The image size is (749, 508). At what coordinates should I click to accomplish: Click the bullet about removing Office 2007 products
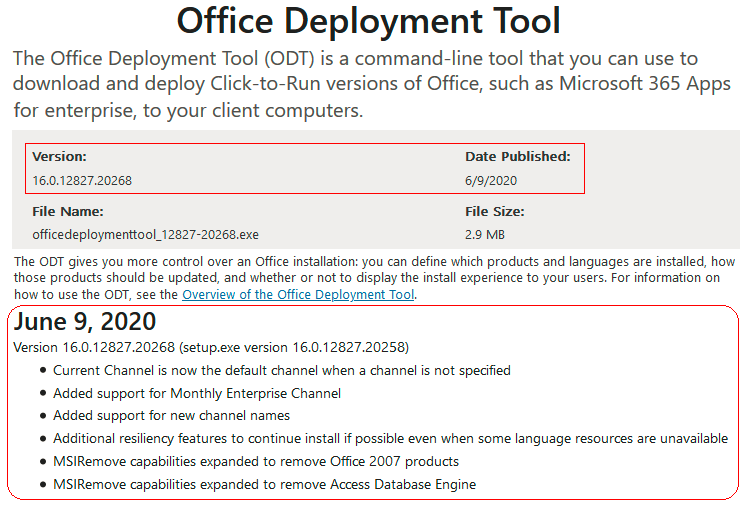click(x=256, y=462)
